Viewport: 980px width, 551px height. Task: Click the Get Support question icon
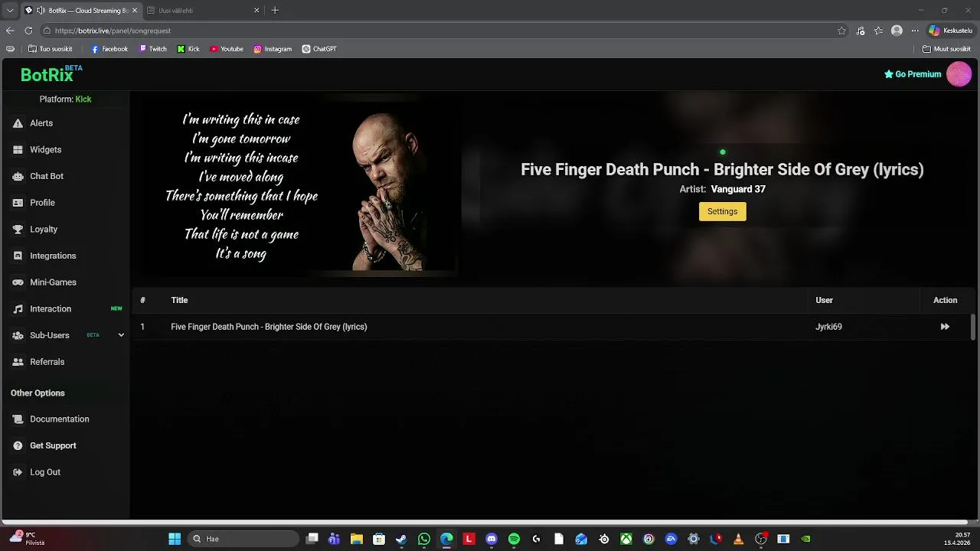pyautogui.click(x=18, y=445)
